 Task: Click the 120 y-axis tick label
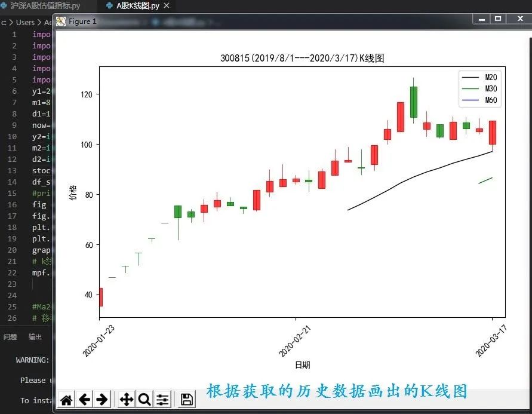point(87,94)
